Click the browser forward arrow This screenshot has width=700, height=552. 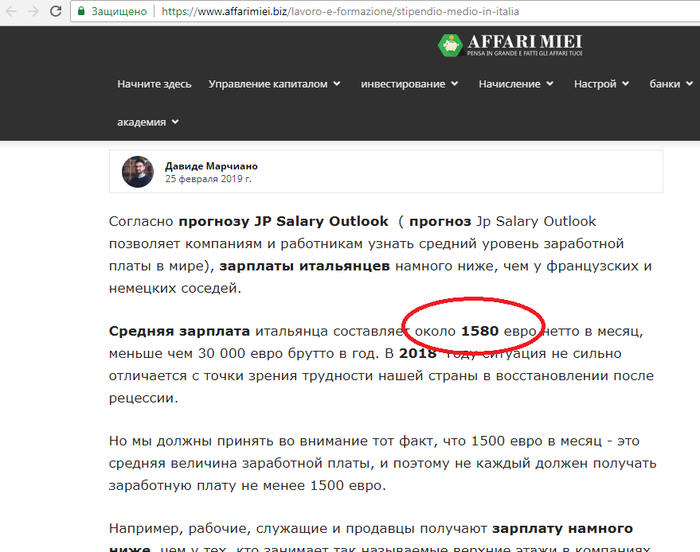[33, 12]
